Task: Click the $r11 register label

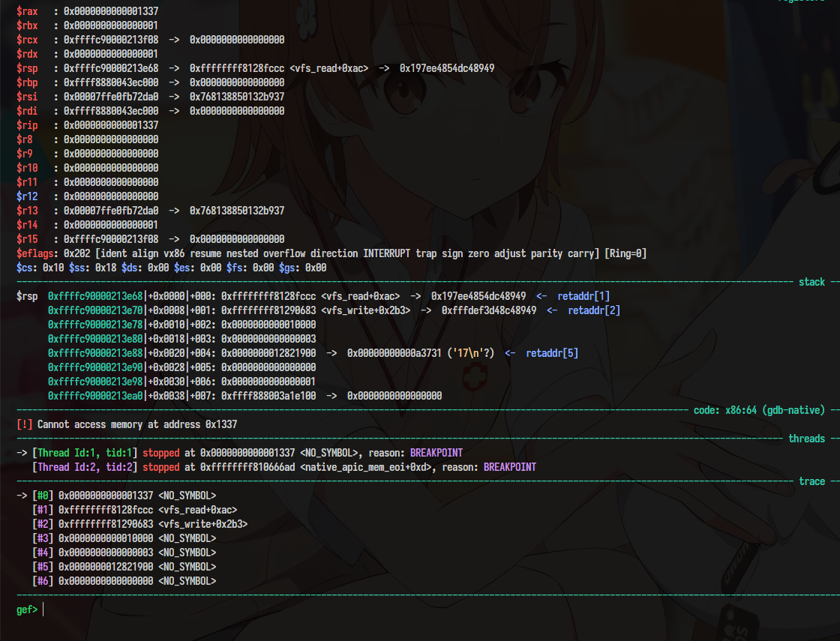Action: (27, 182)
